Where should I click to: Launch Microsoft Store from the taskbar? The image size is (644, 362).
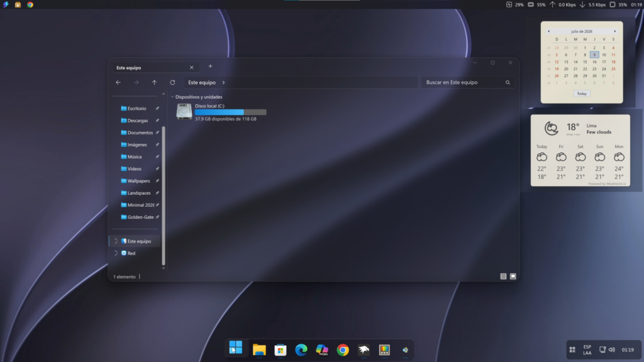click(x=280, y=349)
